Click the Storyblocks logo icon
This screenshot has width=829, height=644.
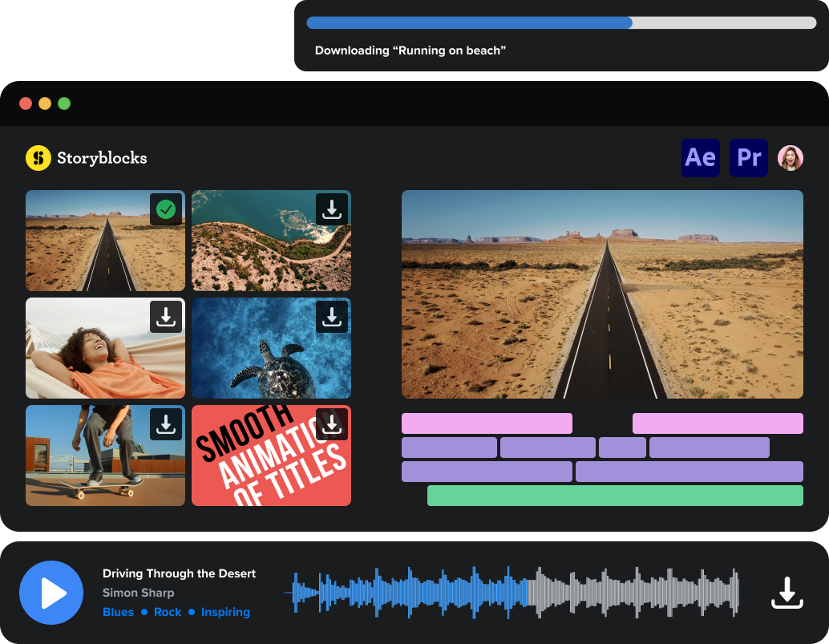pyautogui.click(x=38, y=158)
